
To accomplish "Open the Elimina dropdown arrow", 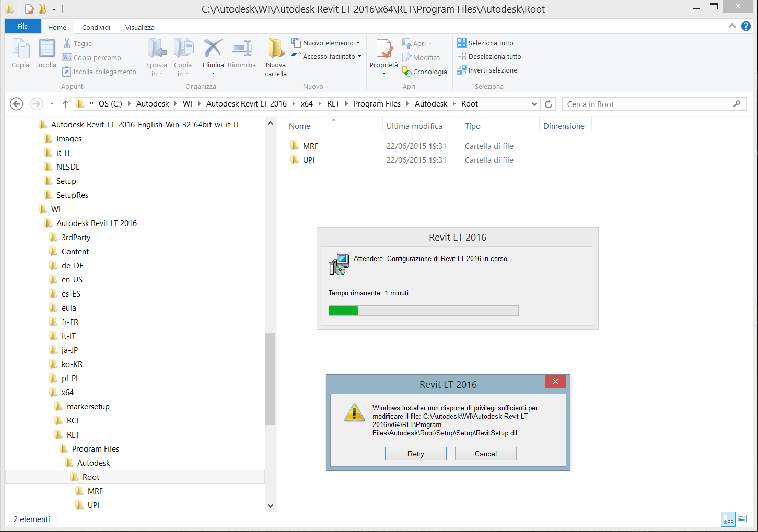I will tap(213, 74).
